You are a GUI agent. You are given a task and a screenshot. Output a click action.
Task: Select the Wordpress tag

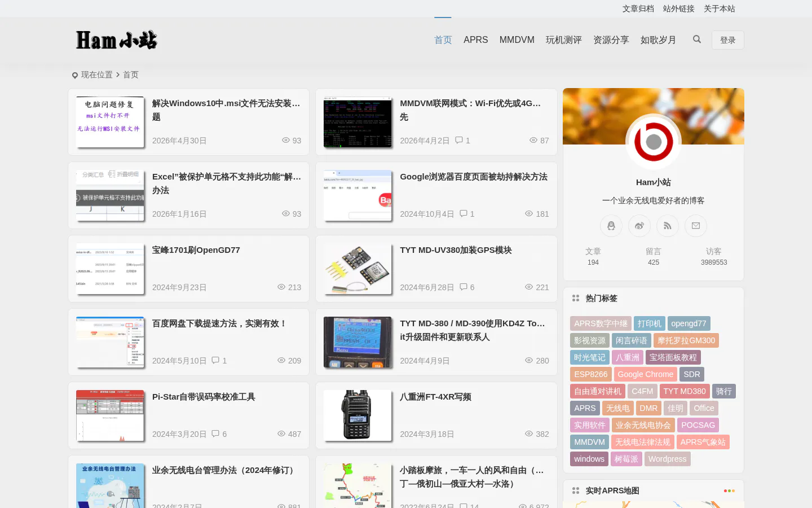(x=668, y=459)
